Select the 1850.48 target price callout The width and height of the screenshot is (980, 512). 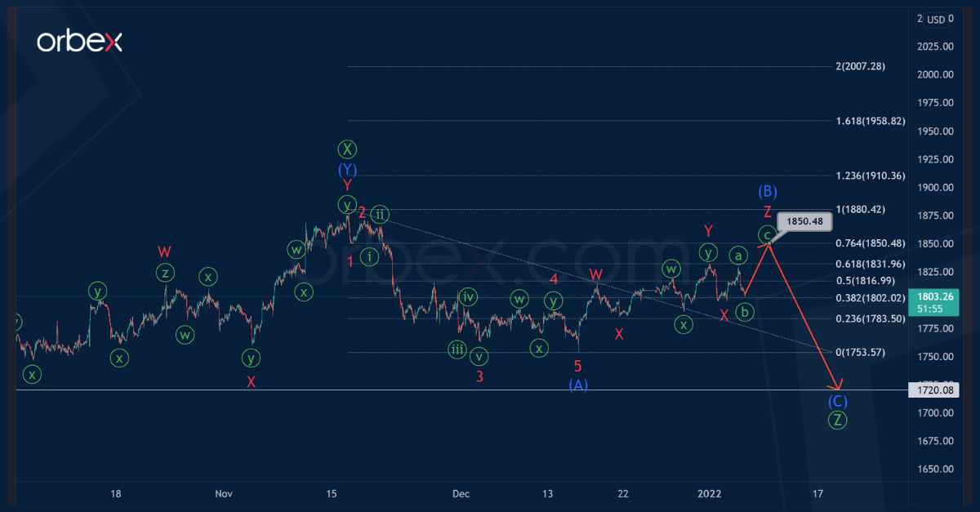tap(805, 220)
